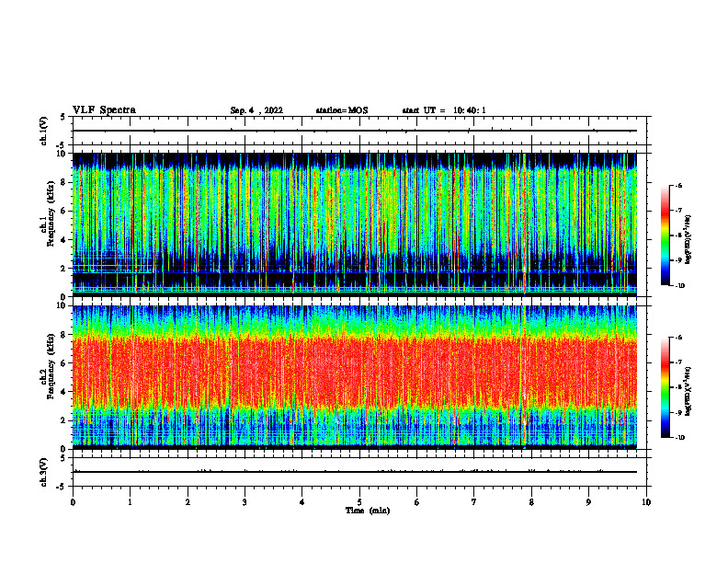The image size is (728, 563).
Task: Click the "VLF Spectra" plot title
Action: [x=104, y=110]
